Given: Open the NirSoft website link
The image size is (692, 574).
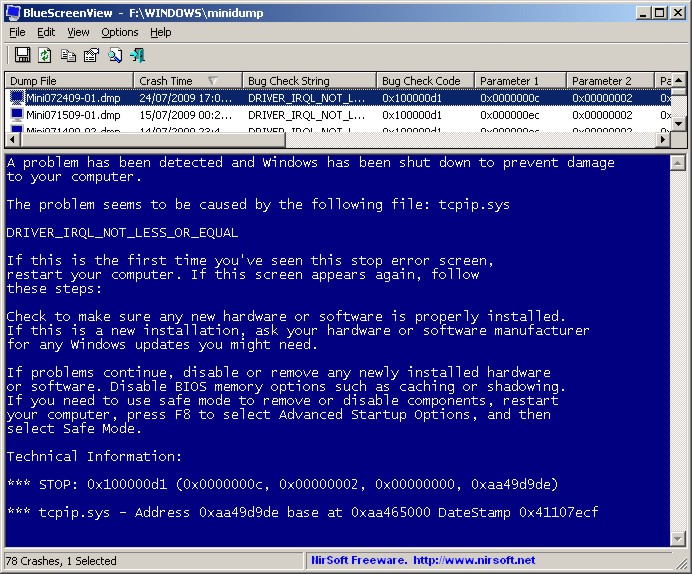Looking at the screenshot, I should click(474, 560).
